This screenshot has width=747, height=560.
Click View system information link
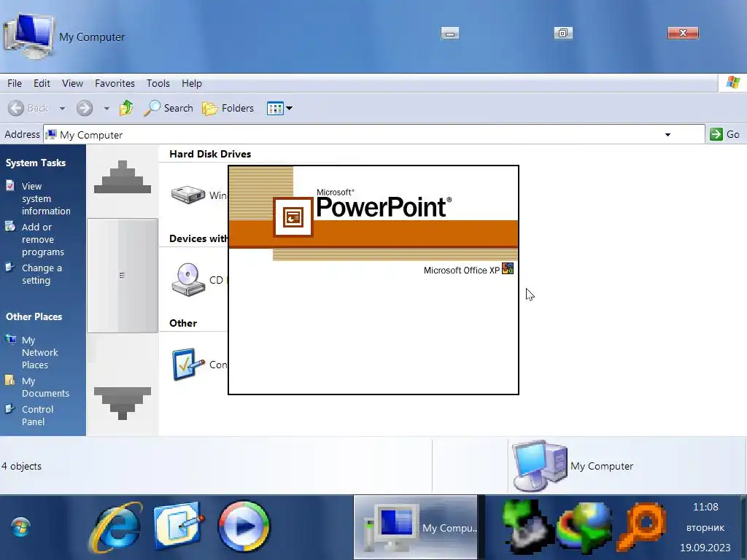[46, 198]
